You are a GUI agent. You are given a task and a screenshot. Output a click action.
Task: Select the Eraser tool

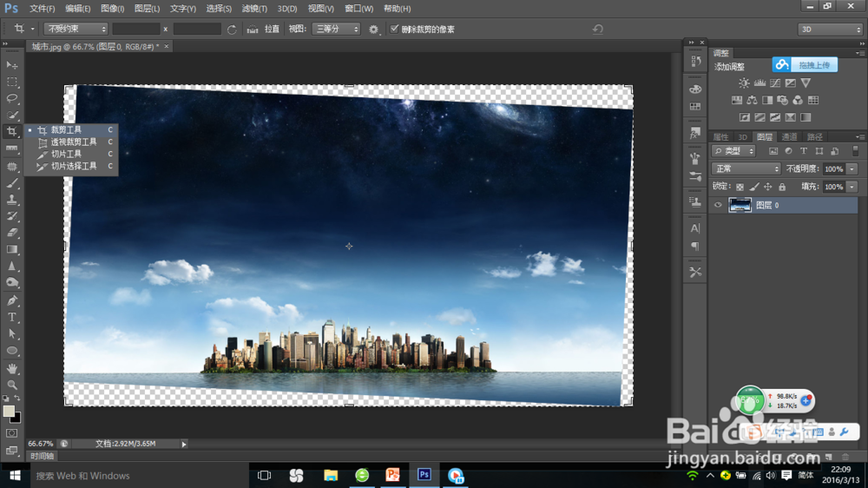click(x=11, y=234)
